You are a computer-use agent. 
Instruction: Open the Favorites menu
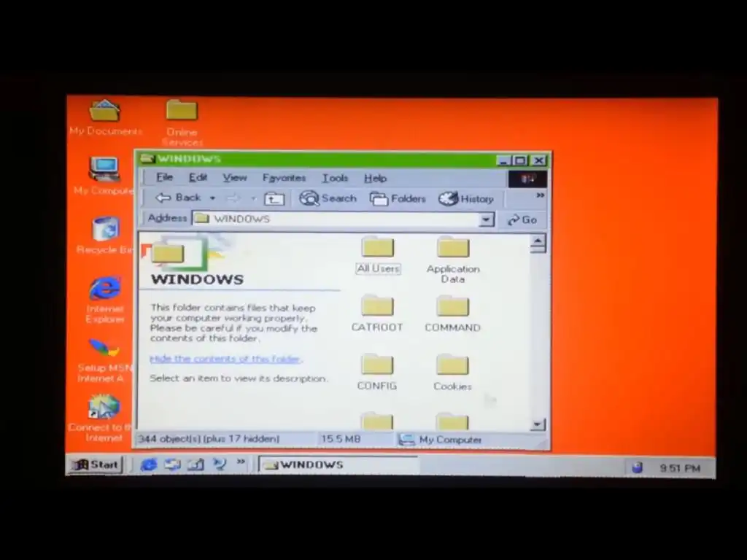point(284,178)
